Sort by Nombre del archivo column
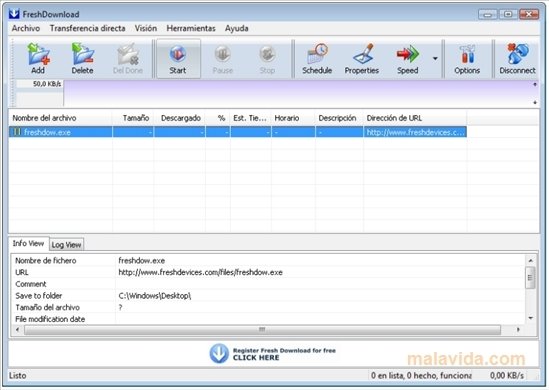The image size is (549, 390). pyautogui.click(x=60, y=118)
